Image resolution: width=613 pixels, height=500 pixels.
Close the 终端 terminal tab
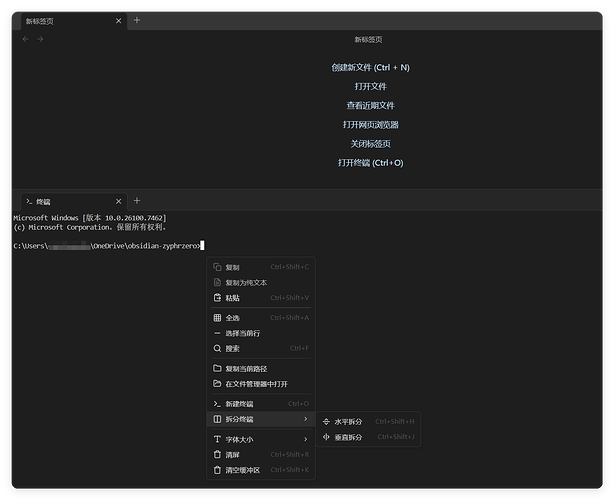point(118,201)
